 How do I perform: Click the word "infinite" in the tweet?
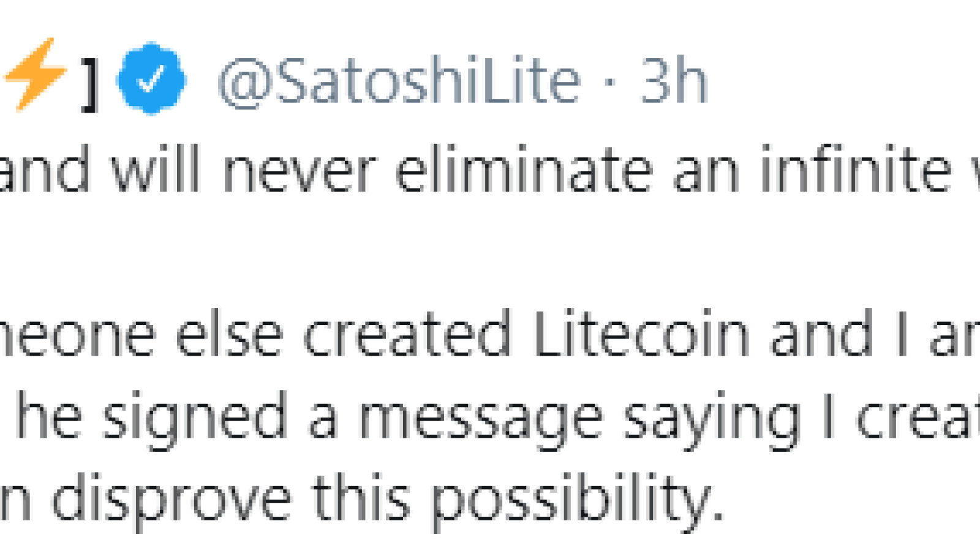pyautogui.click(x=856, y=169)
